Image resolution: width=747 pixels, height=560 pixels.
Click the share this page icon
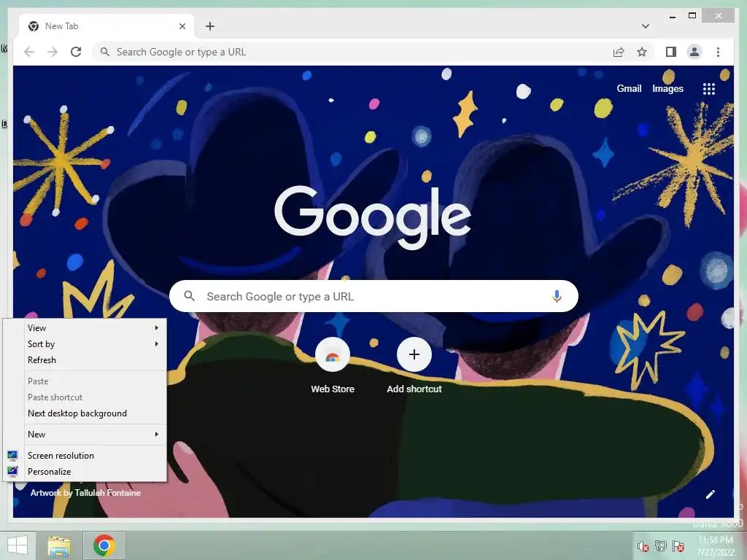click(619, 52)
